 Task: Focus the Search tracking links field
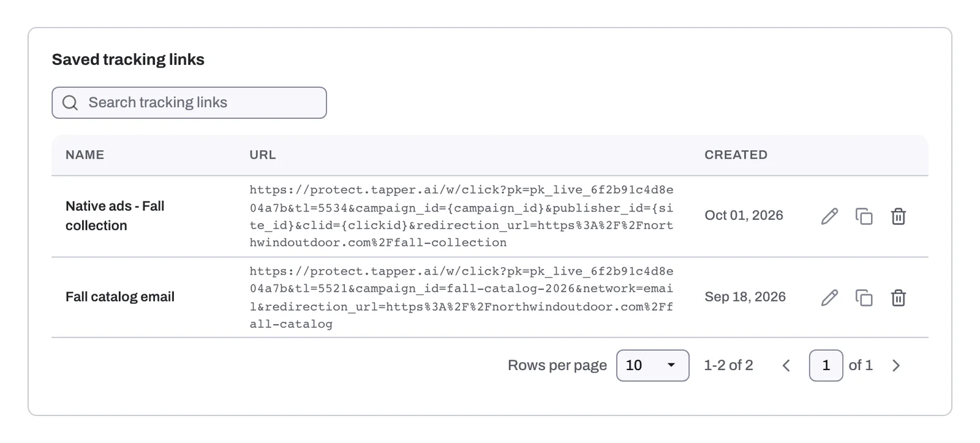click(189, 103)
